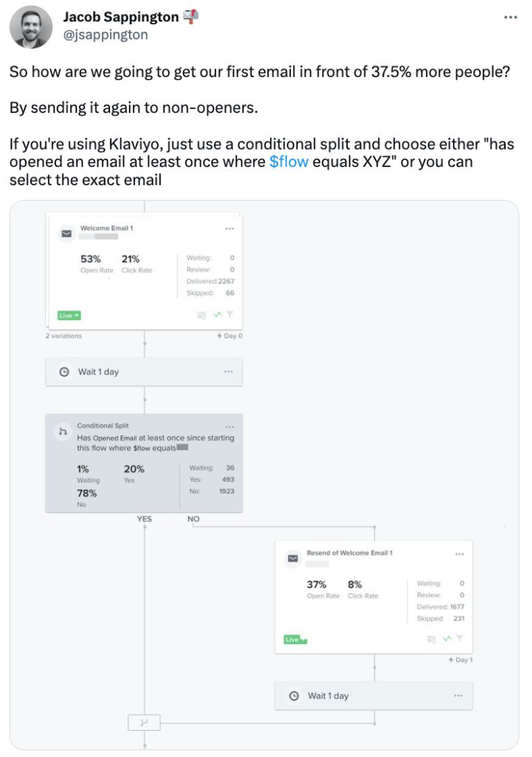Click the filter funnel icon on the Resend card
This screenshot has width=532, height=757.
pyautogui.click(x=459, y=638)
